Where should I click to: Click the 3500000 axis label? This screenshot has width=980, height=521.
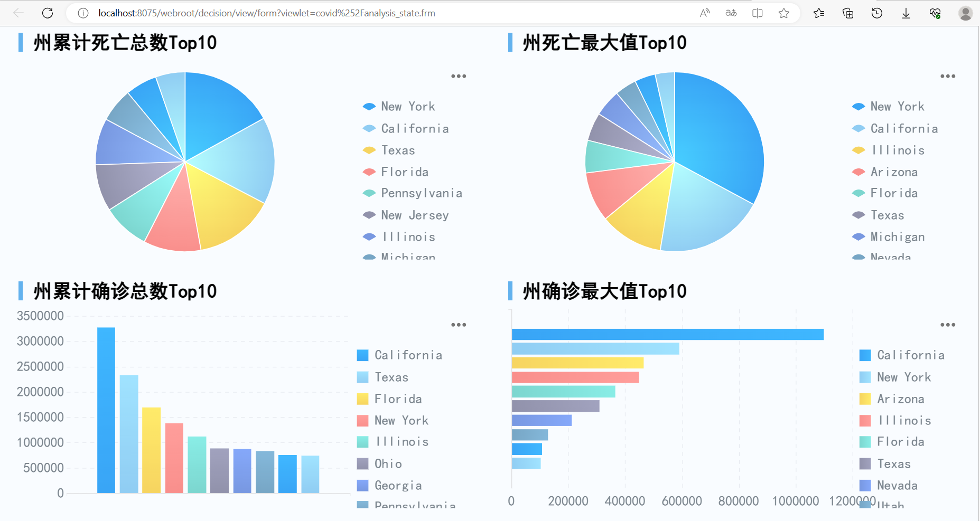(40, 316)
